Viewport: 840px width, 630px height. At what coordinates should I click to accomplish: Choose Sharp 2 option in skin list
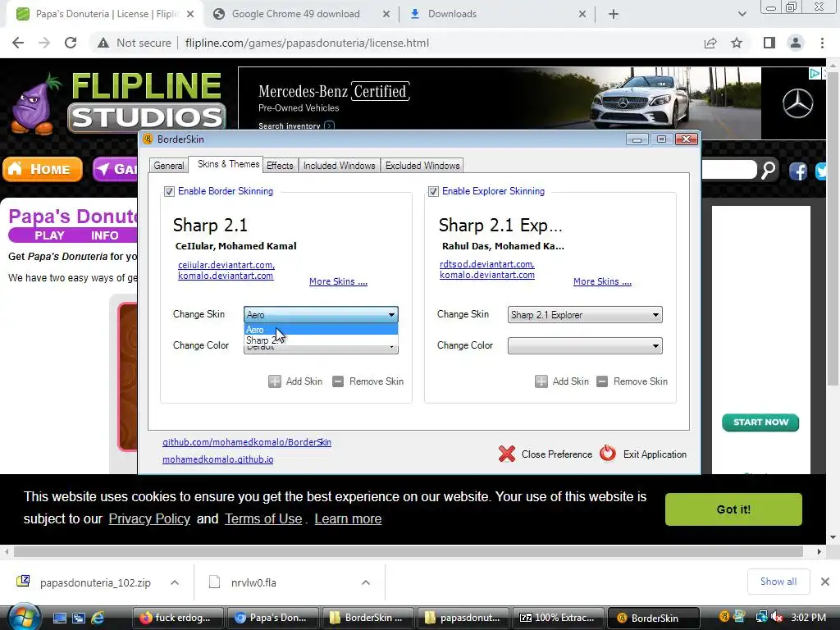pyautogui.click(x=321, y=340)
